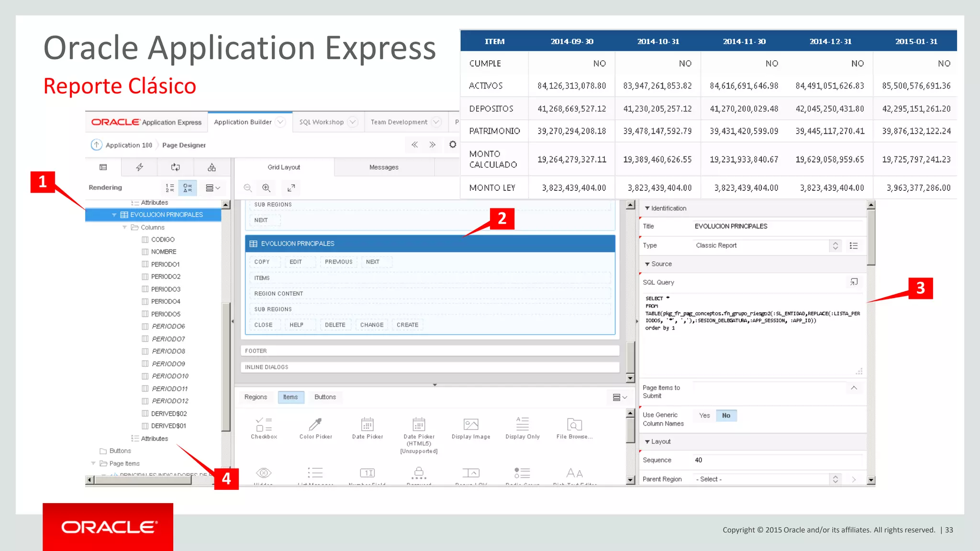Open Team Development dropdown arrow
The width and height of the screenshot is (980, 551).
pyautogui.click(x=436, y=122)
